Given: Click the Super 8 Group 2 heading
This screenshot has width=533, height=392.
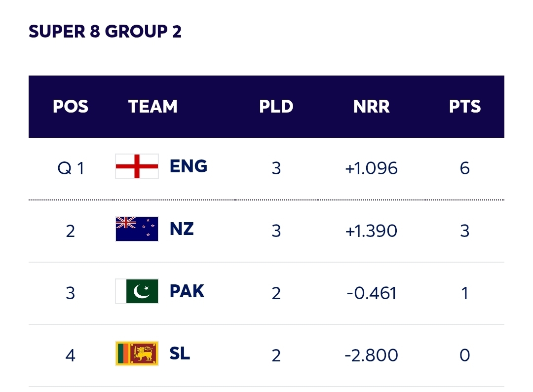Looking at the screenshot, I should [105, 32].
